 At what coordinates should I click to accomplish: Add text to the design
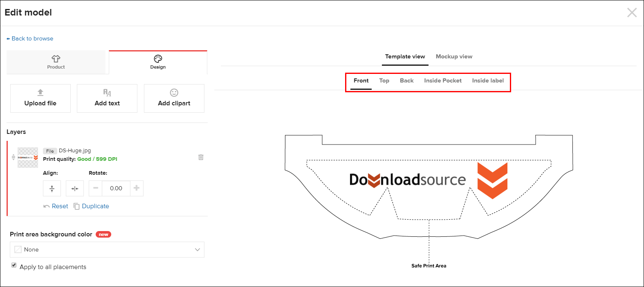pyautogui.click(x=107, y=98)
